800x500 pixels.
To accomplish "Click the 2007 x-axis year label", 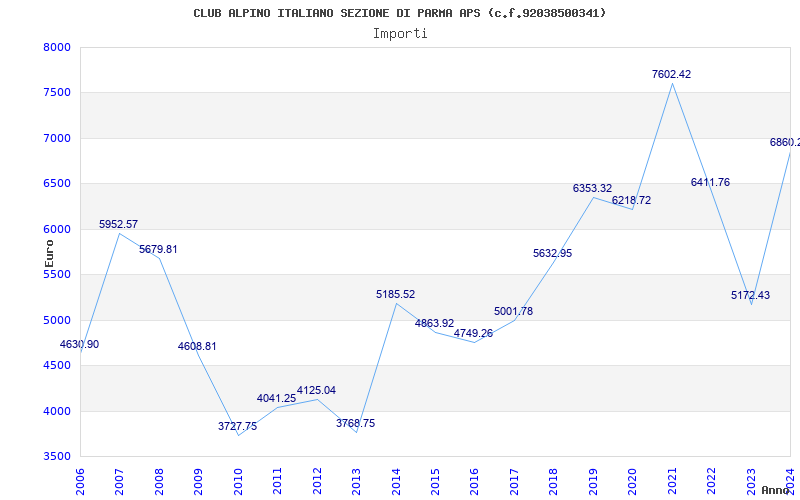I will tap(119, 481).
